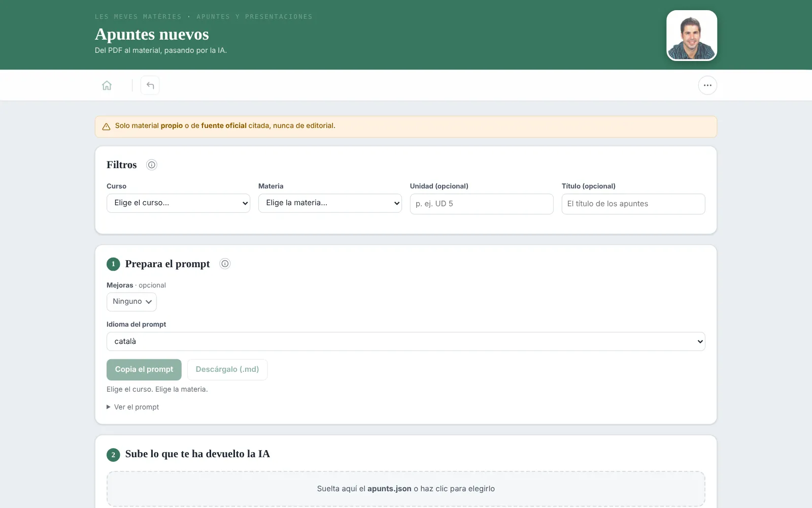Open the Mejoras Ninguno dropdown
This screenshot has width=812, height=508.
pos(131,302)
